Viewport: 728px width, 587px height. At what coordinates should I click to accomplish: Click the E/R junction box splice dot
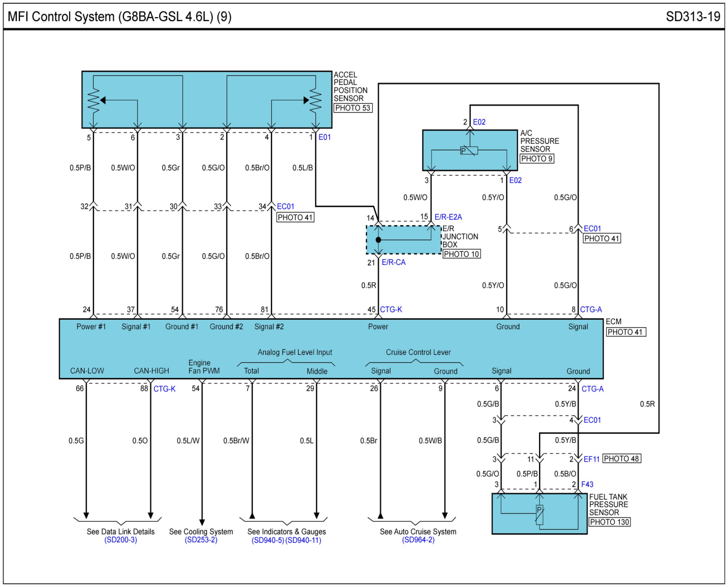pyautogui.click(x=379, y=240)
